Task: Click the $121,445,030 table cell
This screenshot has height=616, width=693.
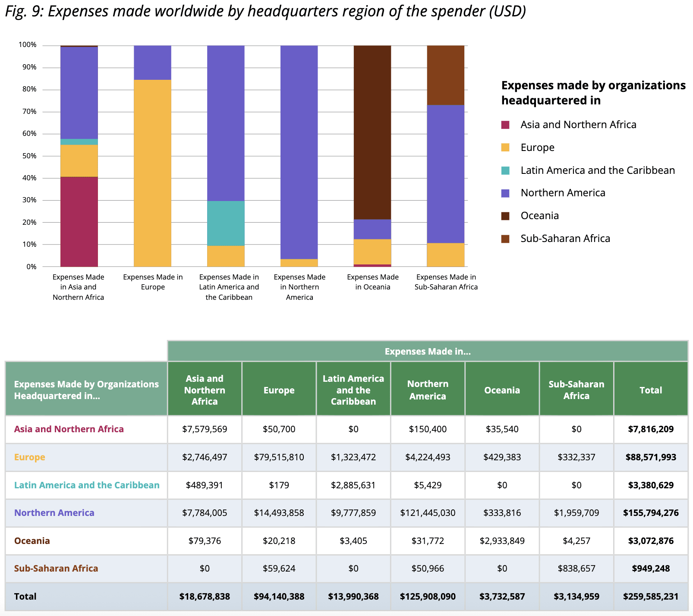Action: point(428,513)
